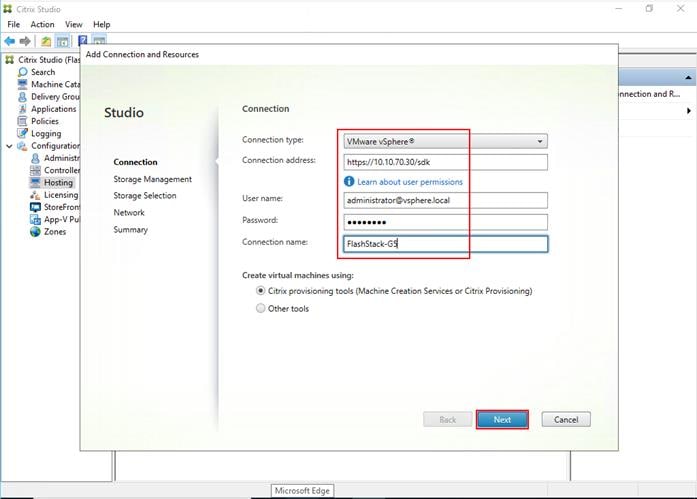Image resolution: width=697 pixels, height=499 pixels.
Task: Open the Help menu
Action: (101, 24)
